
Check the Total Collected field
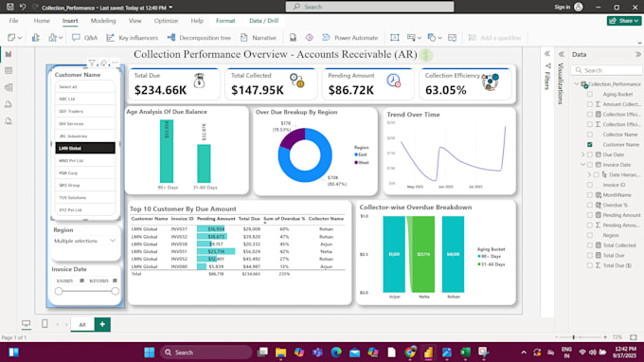(590, 245)
